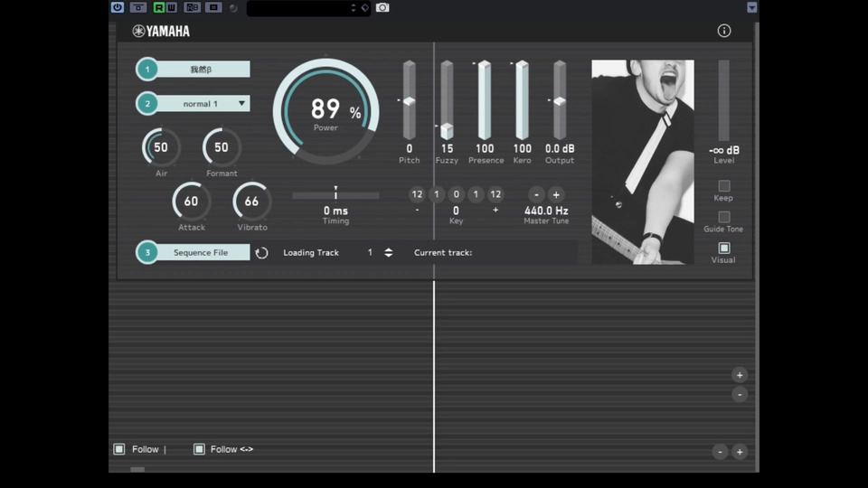Click the Vibrato knob
868x488 pixels.
pos(252,201)
